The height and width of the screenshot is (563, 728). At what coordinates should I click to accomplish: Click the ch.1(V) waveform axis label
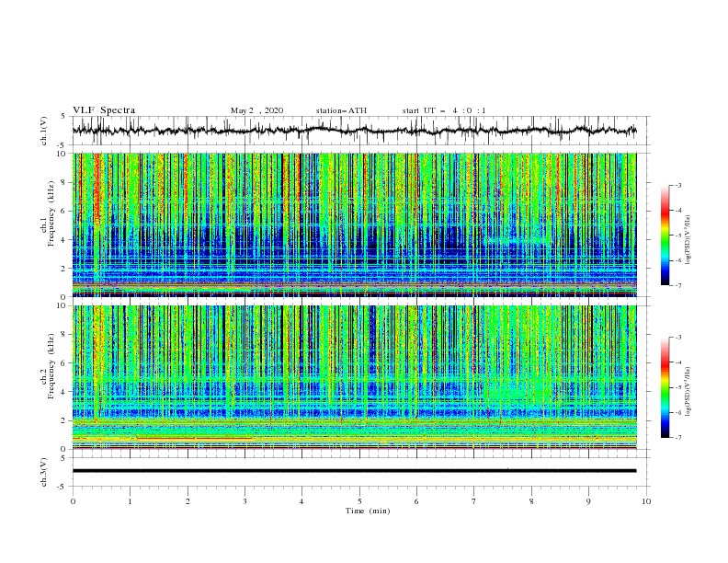(44, 131)
